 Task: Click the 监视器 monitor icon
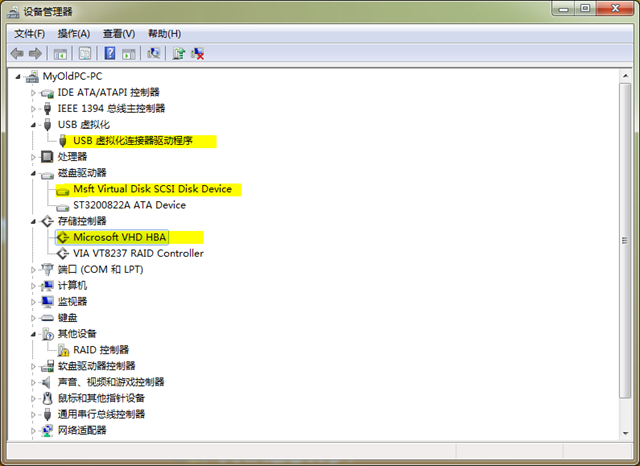(47, 302)
